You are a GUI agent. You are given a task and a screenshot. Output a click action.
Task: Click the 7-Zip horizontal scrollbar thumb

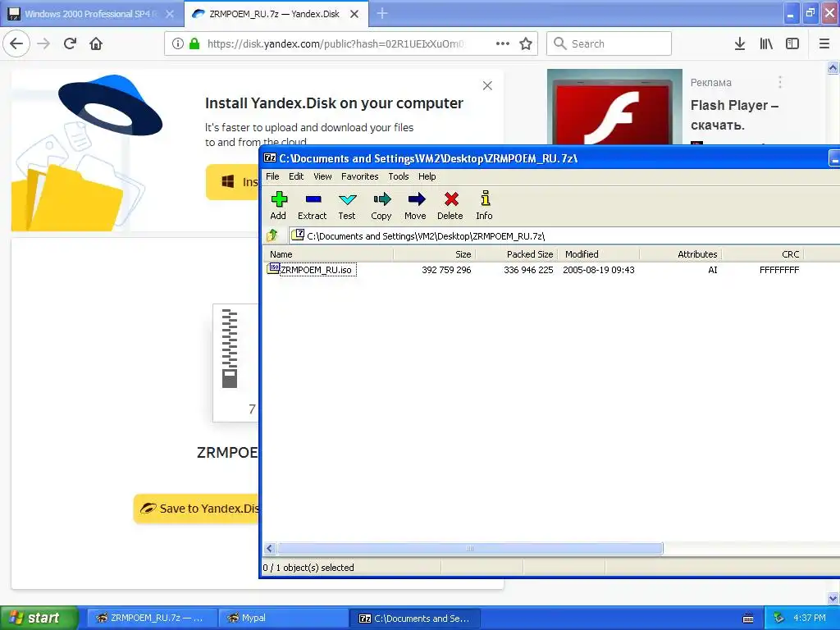pos(470,548)
